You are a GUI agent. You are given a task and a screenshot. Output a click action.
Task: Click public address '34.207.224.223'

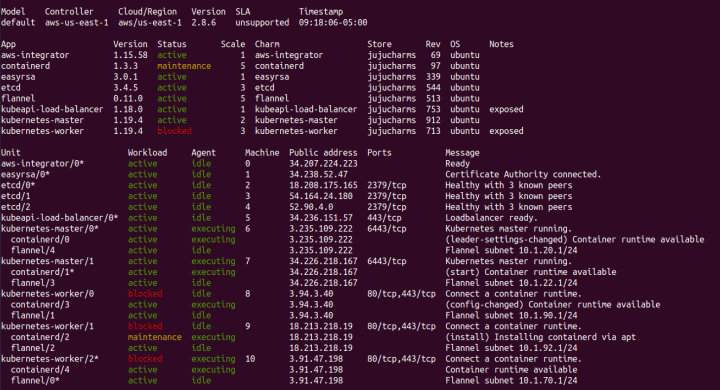tap(323, 164)
